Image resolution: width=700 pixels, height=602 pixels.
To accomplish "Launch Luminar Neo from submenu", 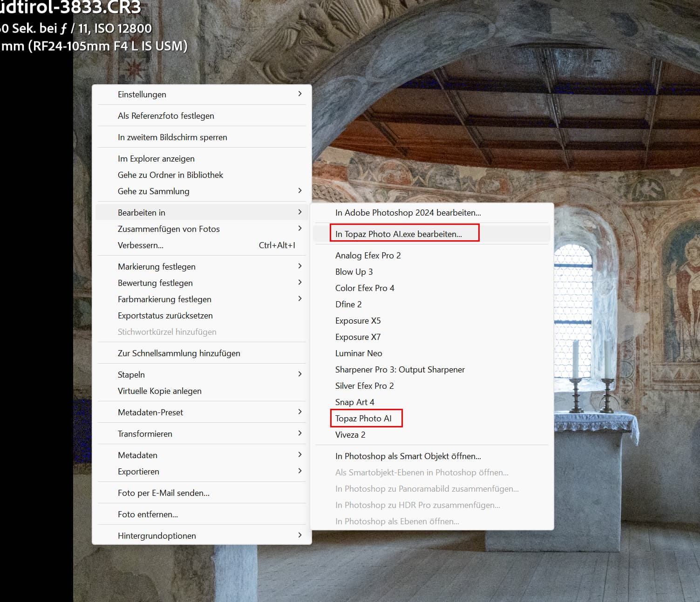I will (359, 353).
